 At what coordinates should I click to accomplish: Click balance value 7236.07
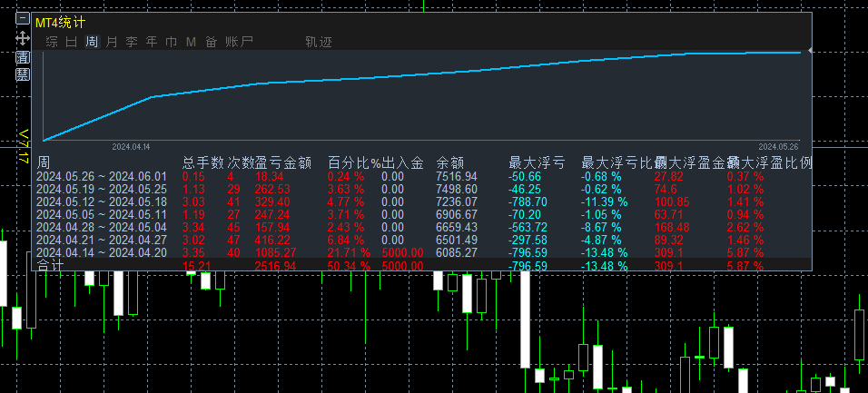click(x=457, y=202)
